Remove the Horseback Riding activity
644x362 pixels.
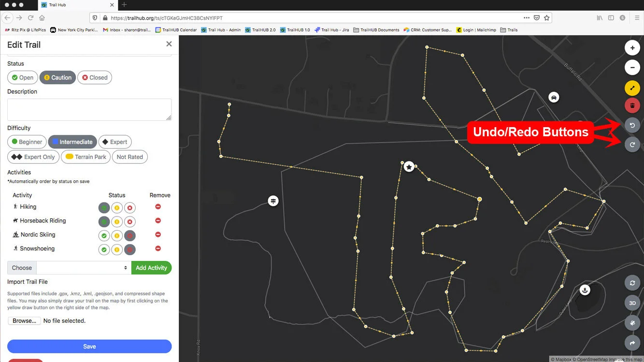158,221
